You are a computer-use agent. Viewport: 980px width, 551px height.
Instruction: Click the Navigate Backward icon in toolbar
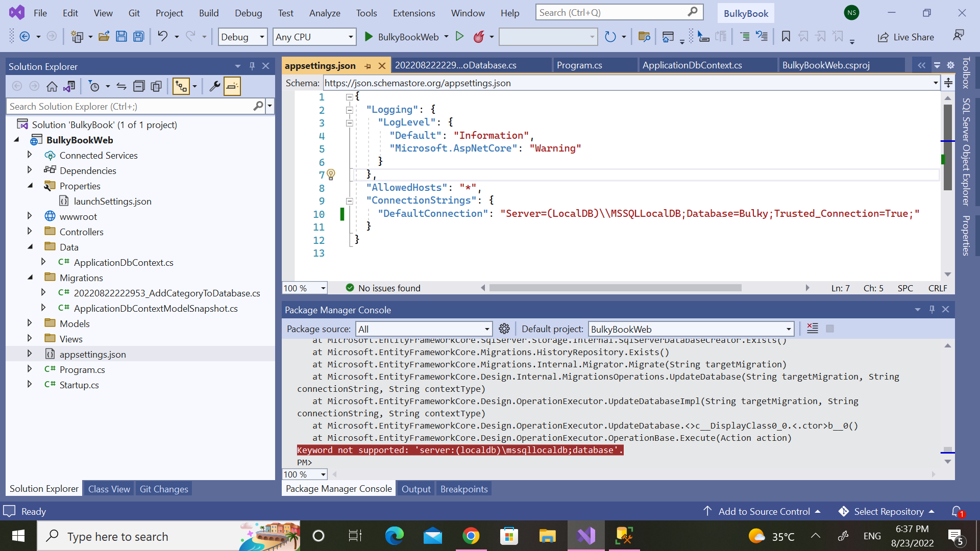24,36
